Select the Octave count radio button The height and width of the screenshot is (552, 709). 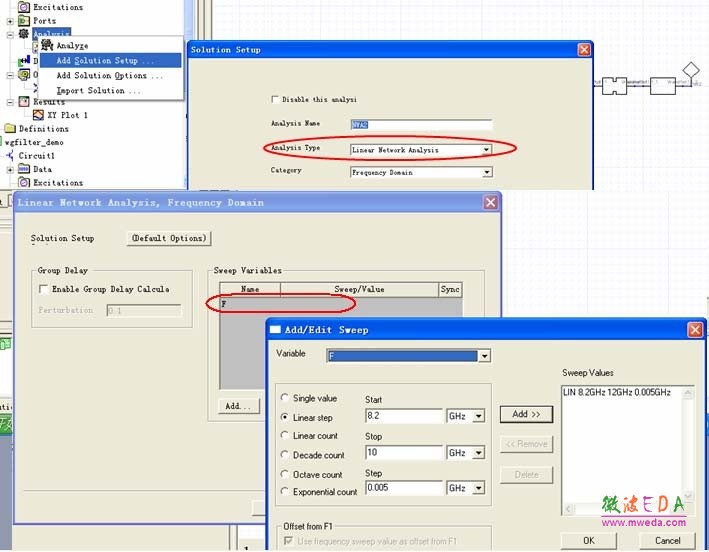[x=284, y=474]
